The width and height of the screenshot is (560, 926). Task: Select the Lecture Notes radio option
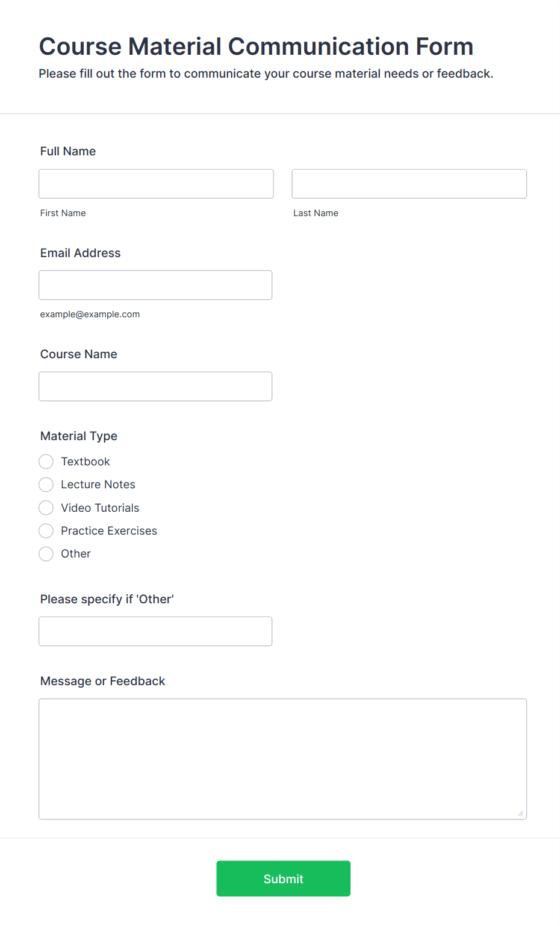coord(46,485)
